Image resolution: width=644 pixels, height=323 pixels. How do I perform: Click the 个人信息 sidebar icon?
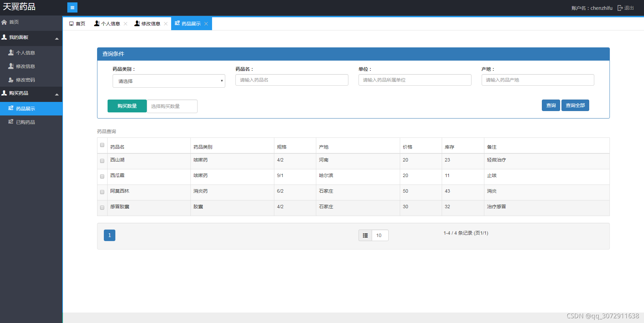[x=11, y=52]
